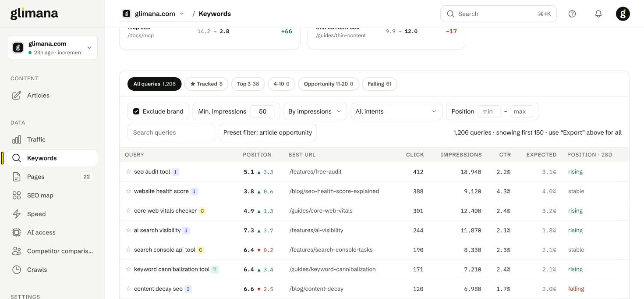The height and width of the screenshot is (299, 644).
Task: Click the top Search bar
Action: 499,14
